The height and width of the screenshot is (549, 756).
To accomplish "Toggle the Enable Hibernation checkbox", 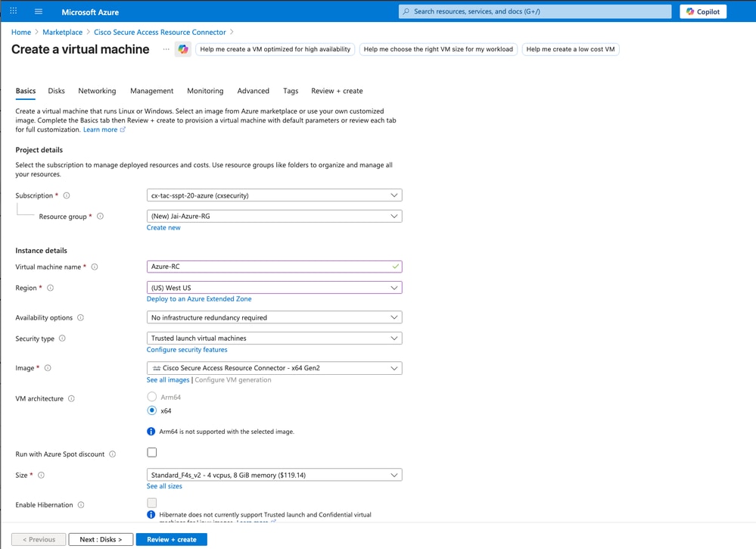I will pyautogui.click(x=151, y=502).
